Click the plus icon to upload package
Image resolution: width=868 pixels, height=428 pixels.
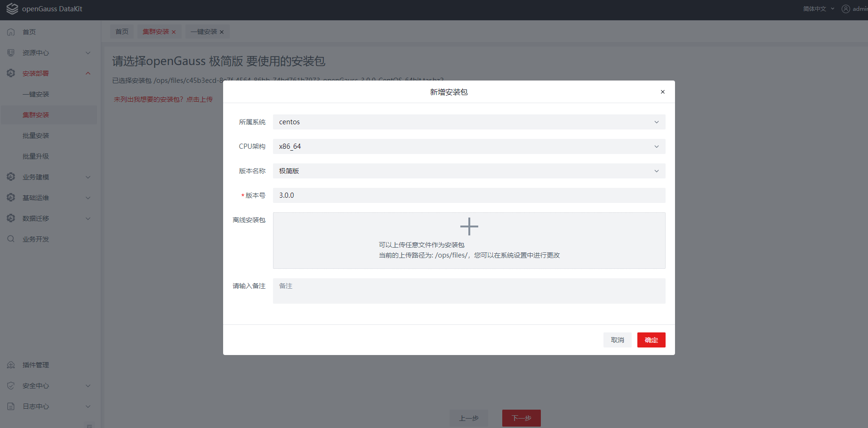[469, 226]
